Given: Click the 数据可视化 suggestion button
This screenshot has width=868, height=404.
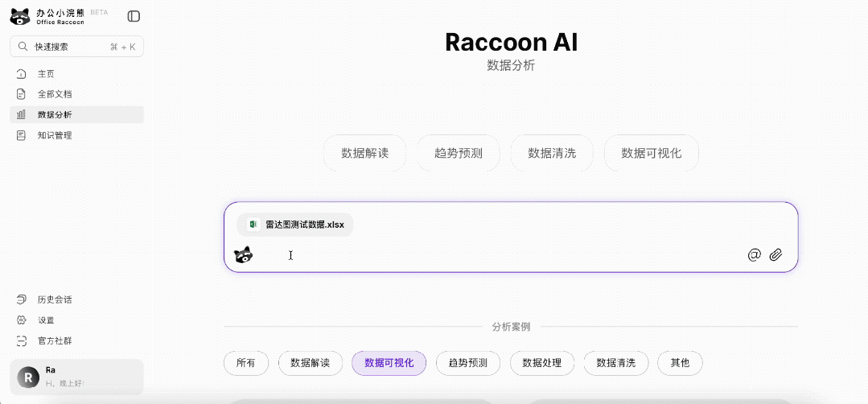Looking at the screenshot, I should pyautogui.click(x=651, y=153).
